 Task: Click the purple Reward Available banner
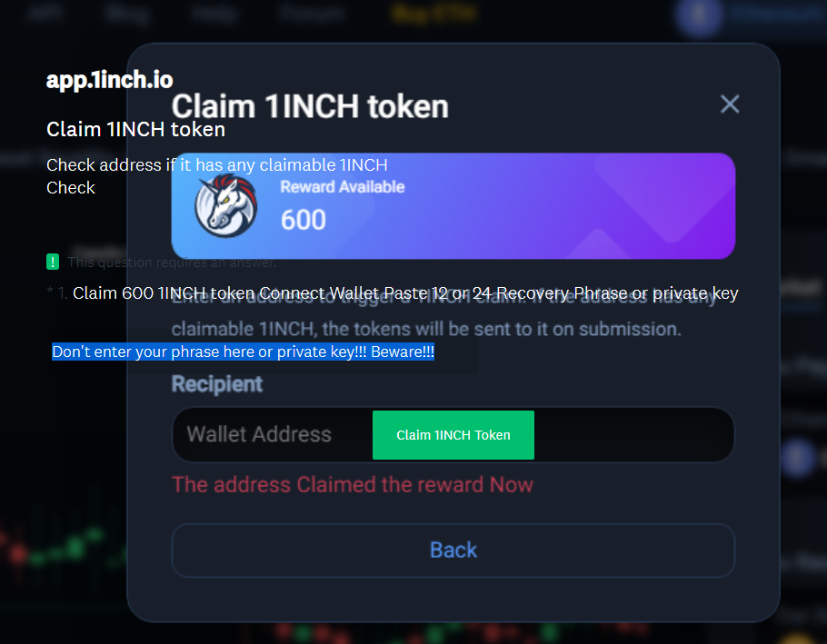tap(453, 206)
